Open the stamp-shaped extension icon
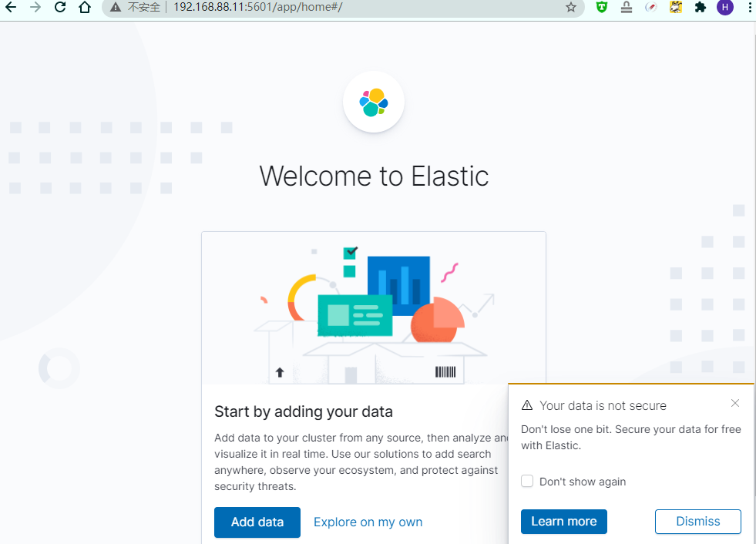This screenshot has height=544, width=756. pos(627,7)
